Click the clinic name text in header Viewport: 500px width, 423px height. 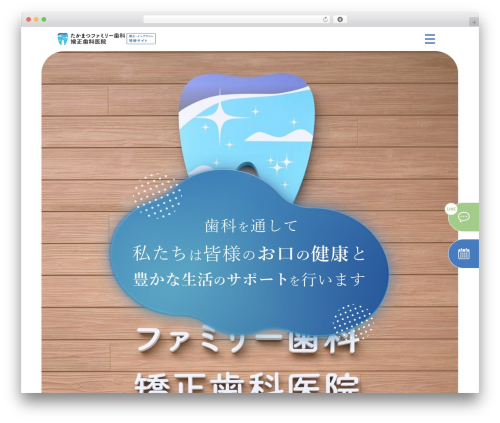(97, 39)
